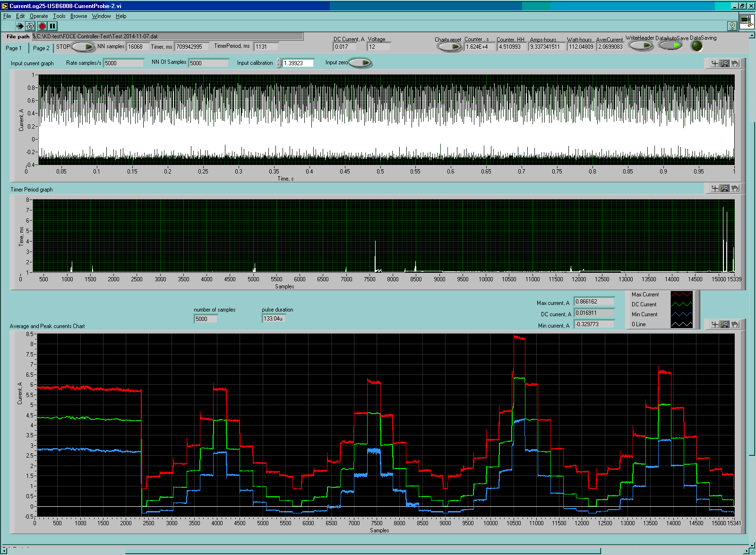Click the Max Current red plot legend swatch
756x555 pixels.
point(681,295)
